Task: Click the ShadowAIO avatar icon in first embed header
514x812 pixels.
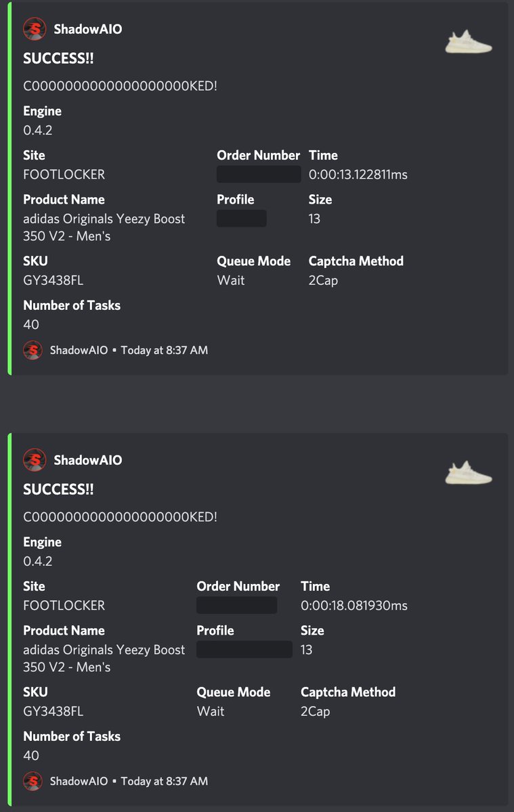Action: click(35, 29)
